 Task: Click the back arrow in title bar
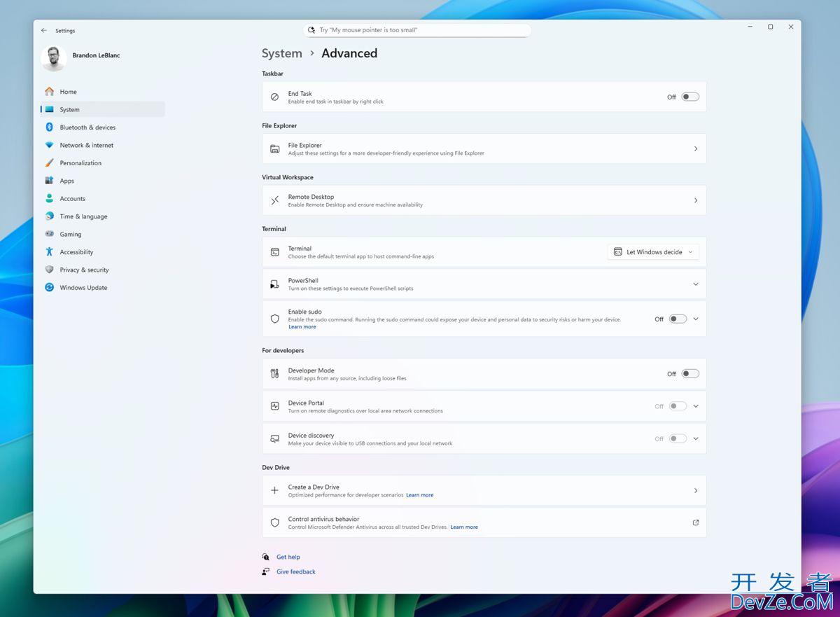[x=44, y=31]
